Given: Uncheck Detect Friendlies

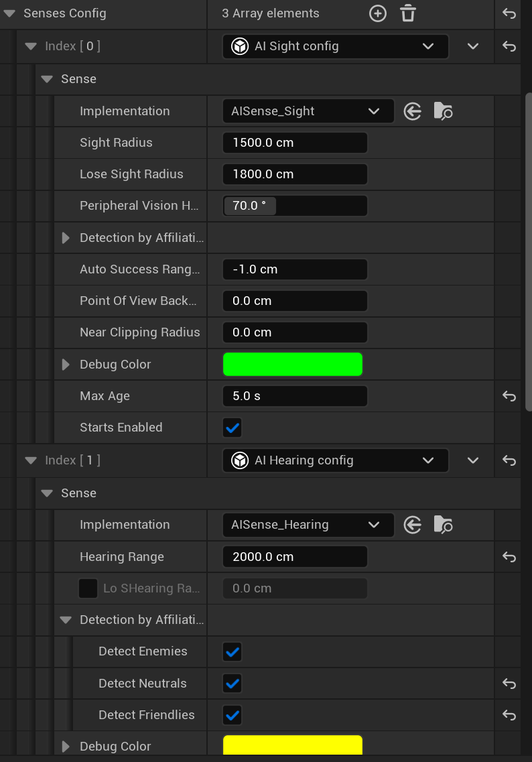Looking at the screenshot, I should pyautogui.click(x=232, y=715).
